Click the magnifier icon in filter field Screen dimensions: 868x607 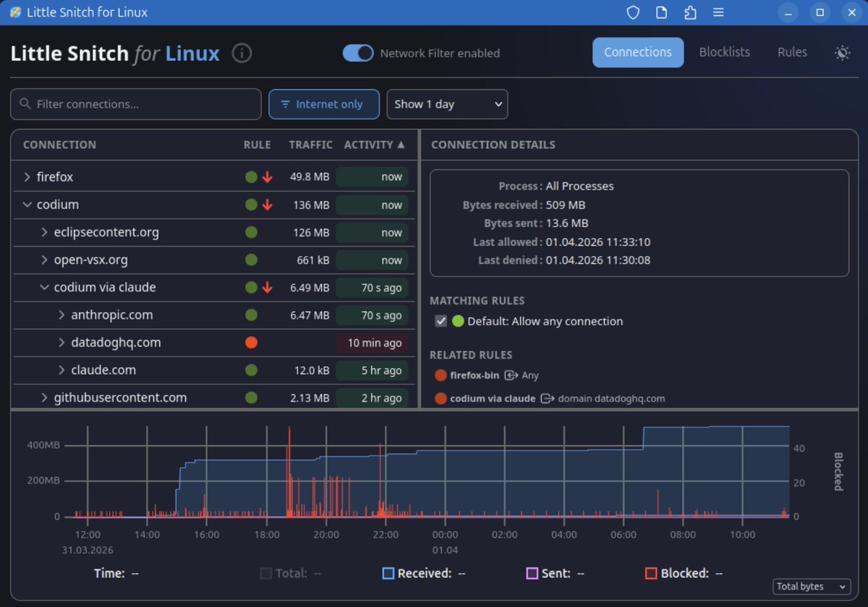pos(25,104)
